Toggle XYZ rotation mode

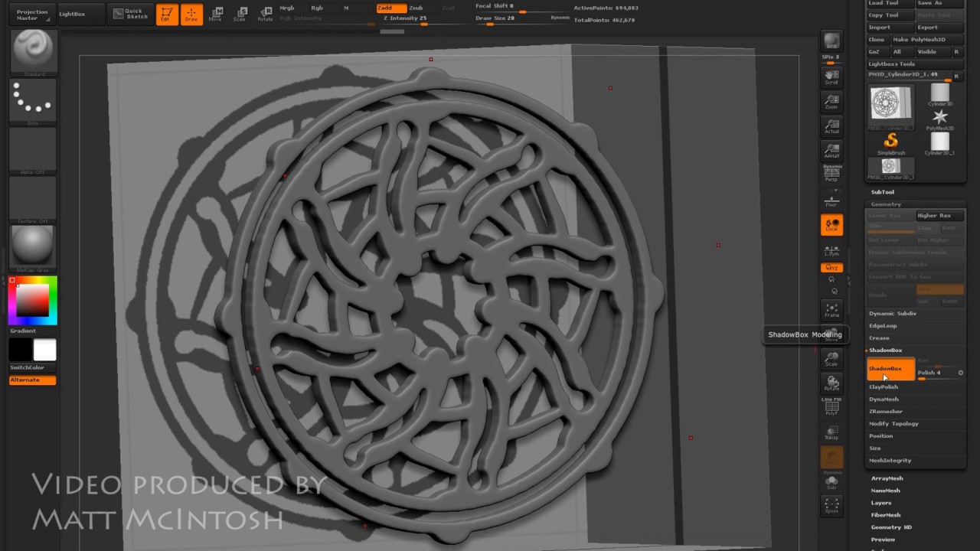click(831, 268)
